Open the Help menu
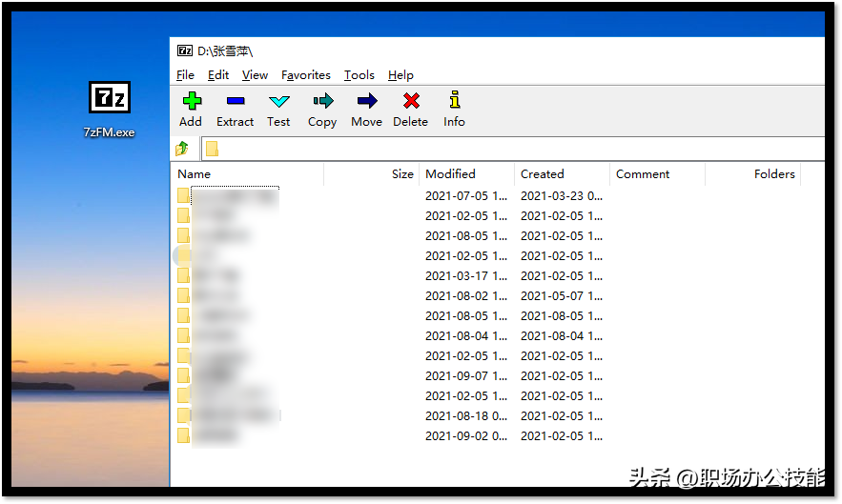The width and height of the screenshot is (842, 504). coord(400,75)
